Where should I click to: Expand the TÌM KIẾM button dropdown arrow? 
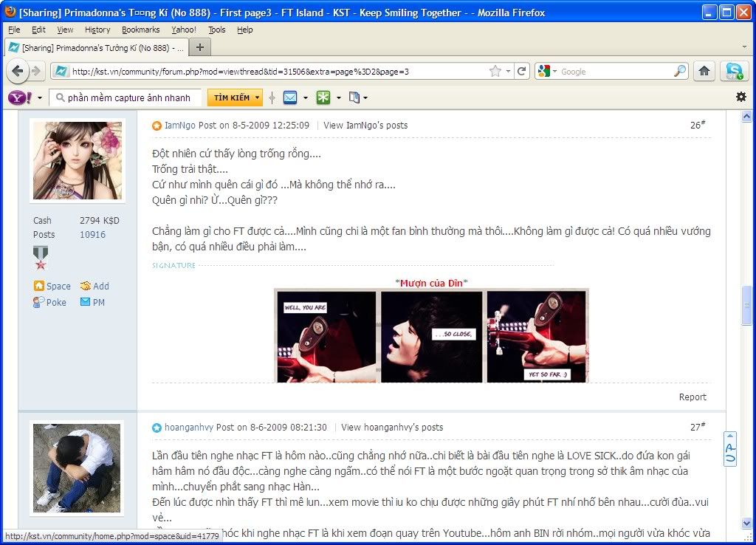pos(258,98)
